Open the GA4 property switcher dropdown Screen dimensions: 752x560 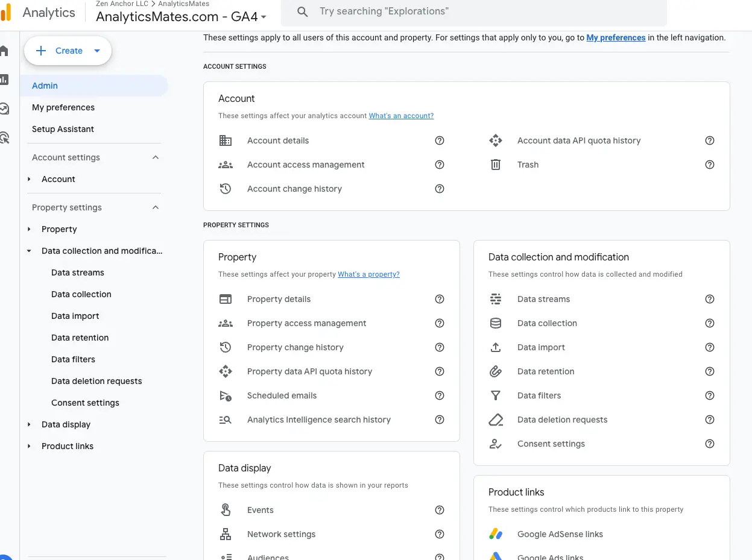pos(264,17)
